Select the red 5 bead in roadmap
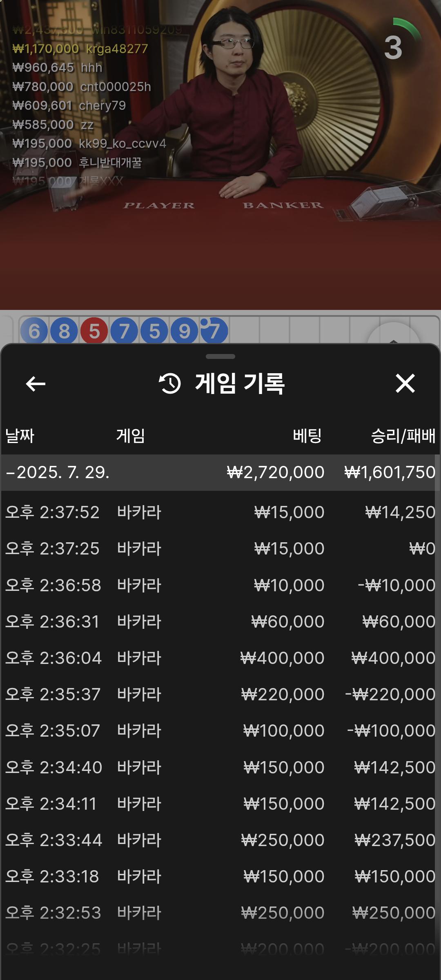 pos(94,331)
